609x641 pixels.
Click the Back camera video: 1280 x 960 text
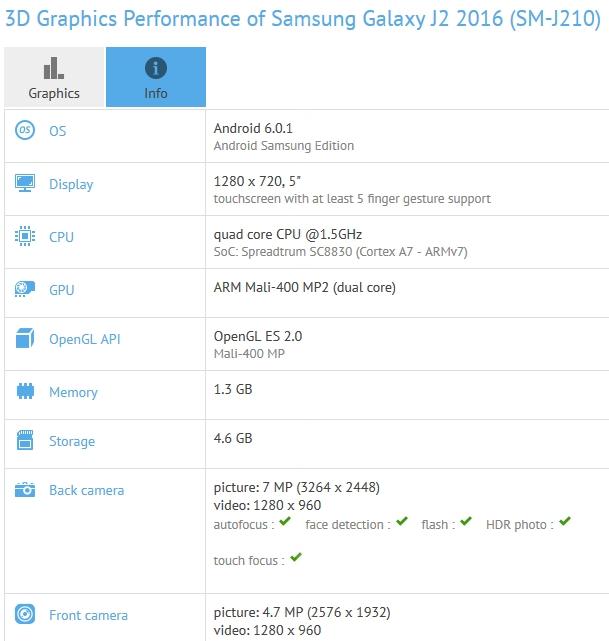tap(267, 505)
